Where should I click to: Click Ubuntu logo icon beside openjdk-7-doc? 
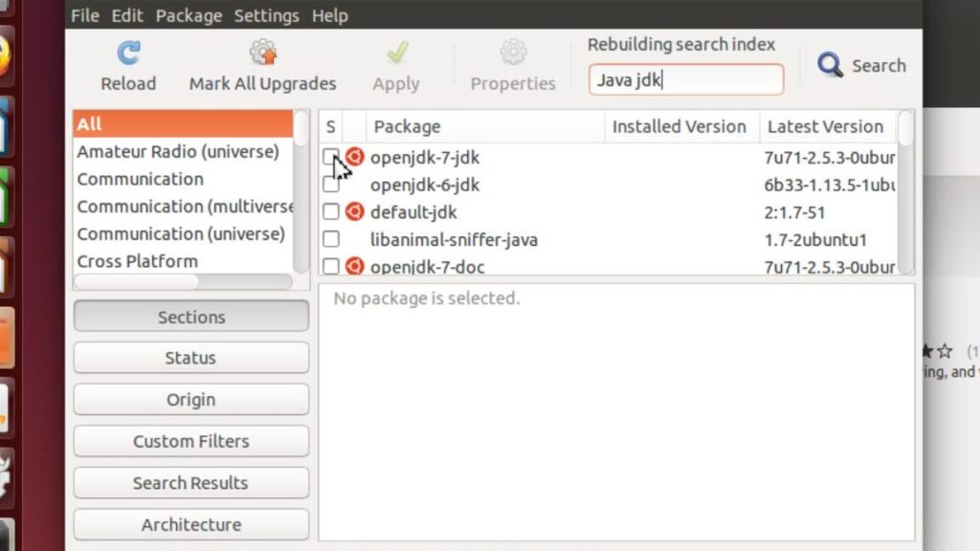click(354, 266)
